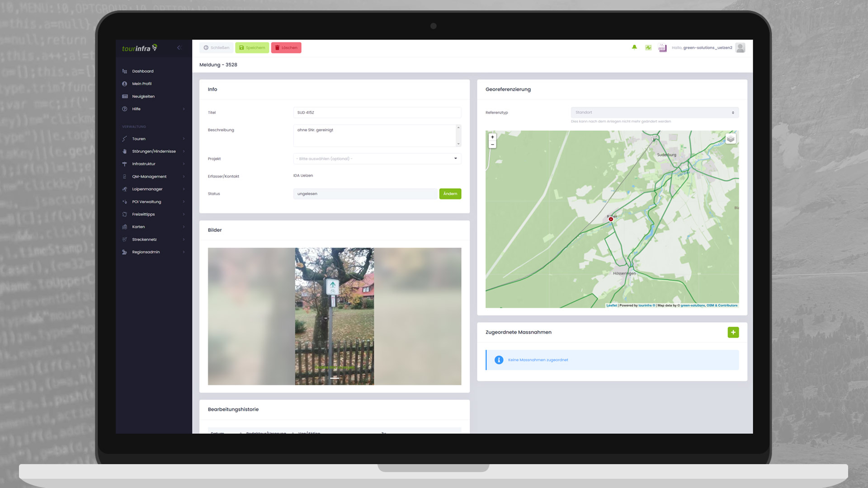Click the Status field showing ungelesen
Screen dimensions: 868x488
[x=365, y=194]
